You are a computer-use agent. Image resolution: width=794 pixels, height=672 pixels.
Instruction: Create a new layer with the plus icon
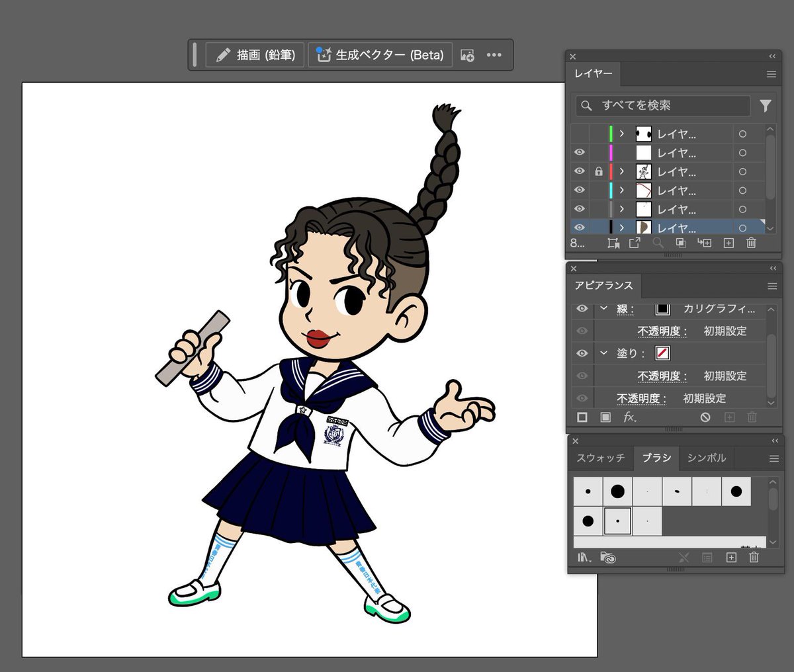(x=728, y=243)
